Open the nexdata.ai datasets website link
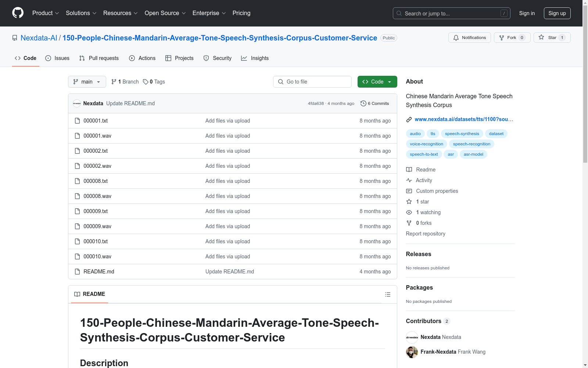 click(x=464, y=119)
